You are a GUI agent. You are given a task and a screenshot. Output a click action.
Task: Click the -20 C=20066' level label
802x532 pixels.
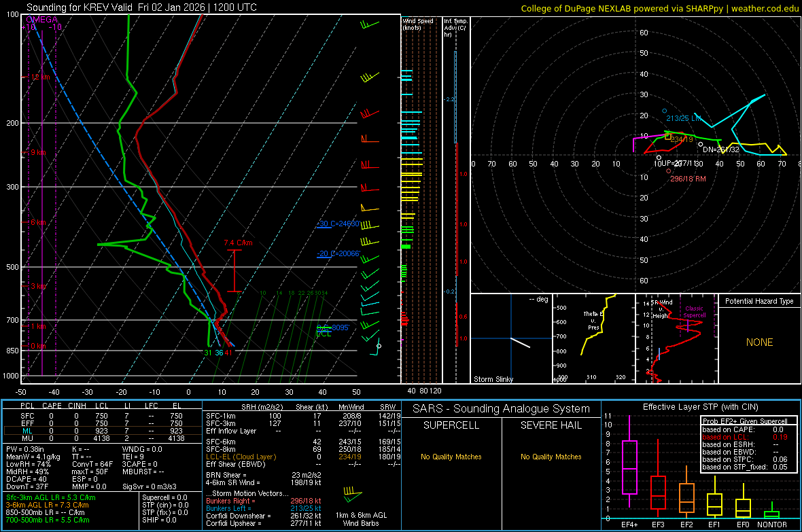[338, 253]
